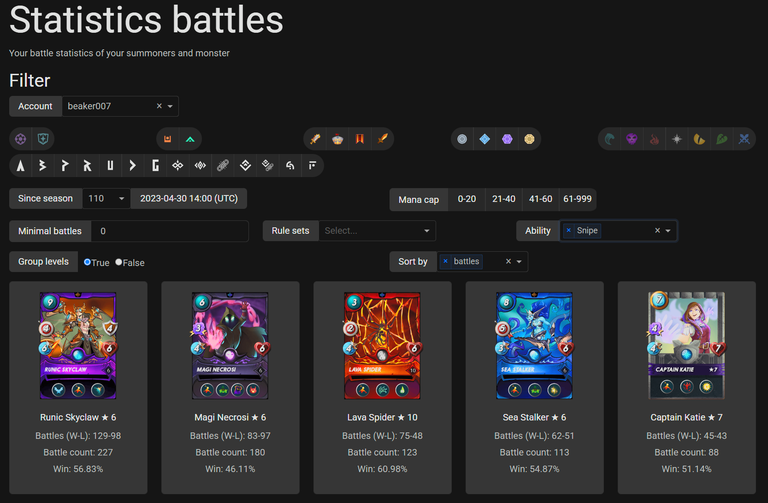
Task: Remove the battles sort tag
Action: coord(445,261)
